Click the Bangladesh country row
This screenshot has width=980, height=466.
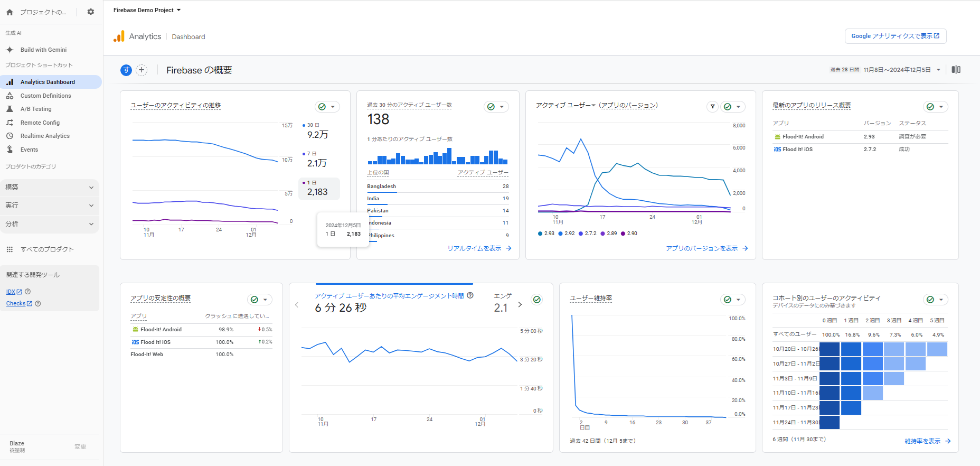pos(438,187)
